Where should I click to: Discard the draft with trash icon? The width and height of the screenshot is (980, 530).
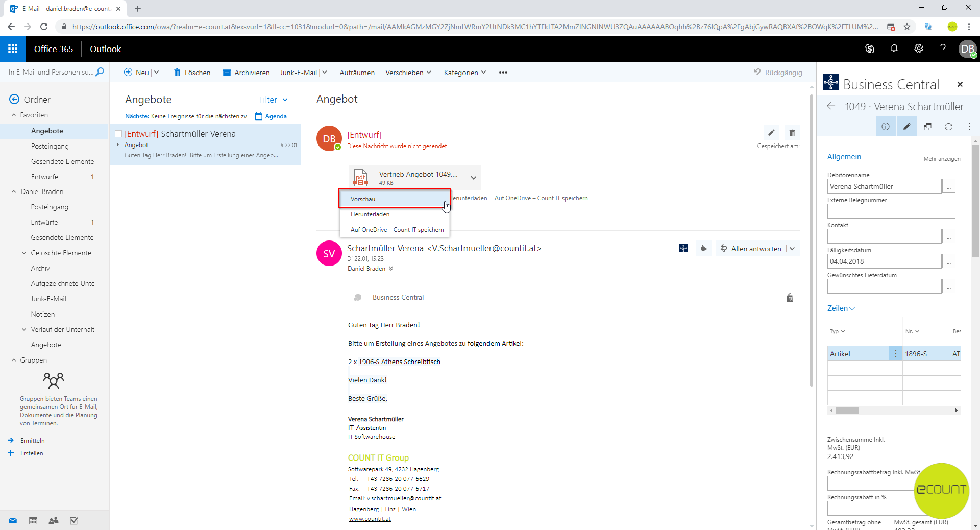point(792,133)
